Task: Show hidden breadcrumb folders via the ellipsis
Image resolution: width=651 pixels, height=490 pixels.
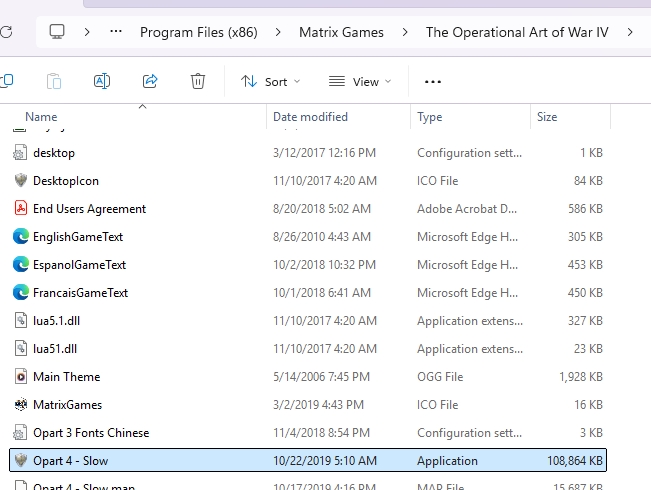Action: click(116, 31)
